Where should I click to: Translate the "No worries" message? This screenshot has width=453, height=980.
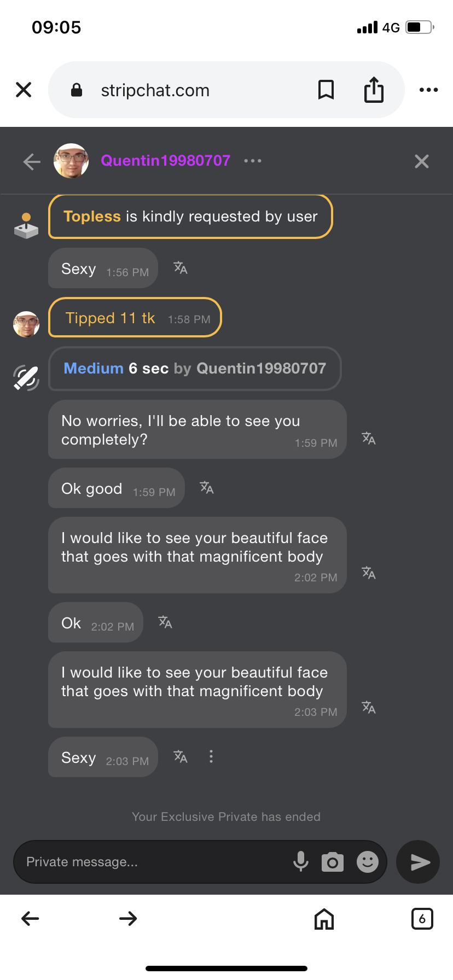(x=369, y=438)
